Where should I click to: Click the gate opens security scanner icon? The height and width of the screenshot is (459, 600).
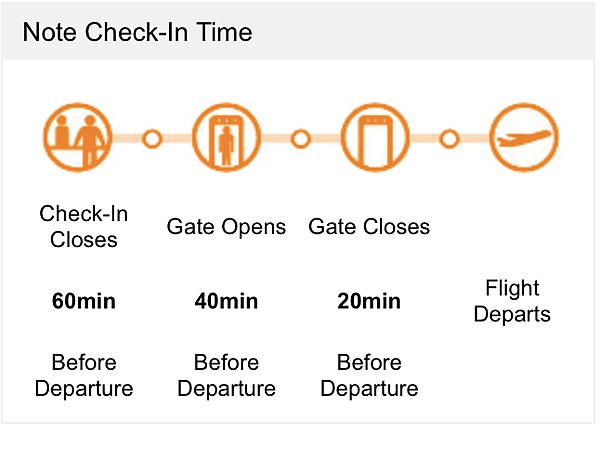point(226,137)
